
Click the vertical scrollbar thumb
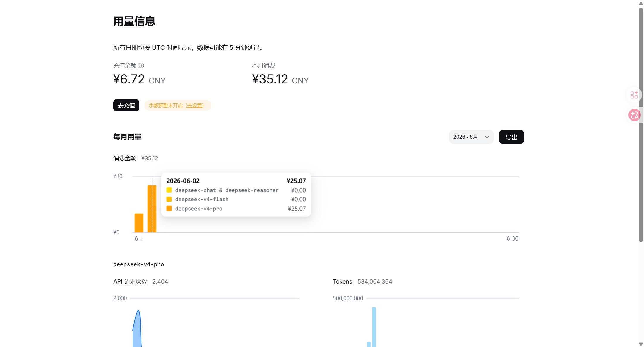(641, 125)
